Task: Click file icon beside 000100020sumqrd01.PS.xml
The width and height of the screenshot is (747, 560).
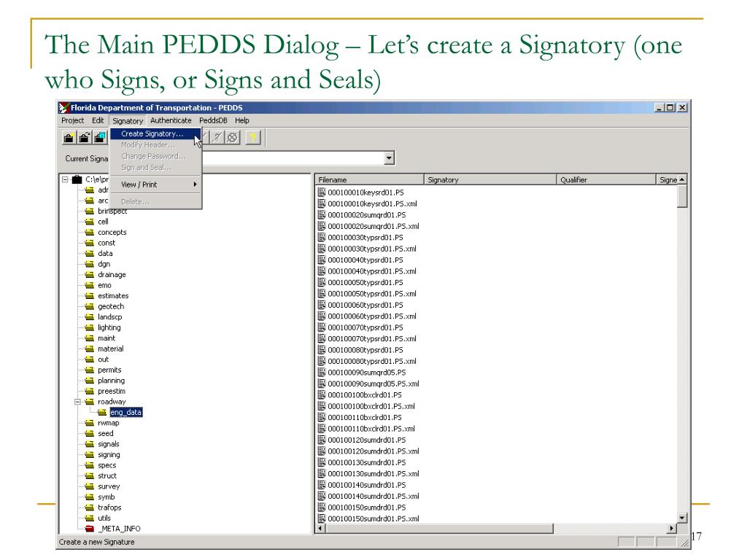Action: pyautogui.click(x=322, y=226)
